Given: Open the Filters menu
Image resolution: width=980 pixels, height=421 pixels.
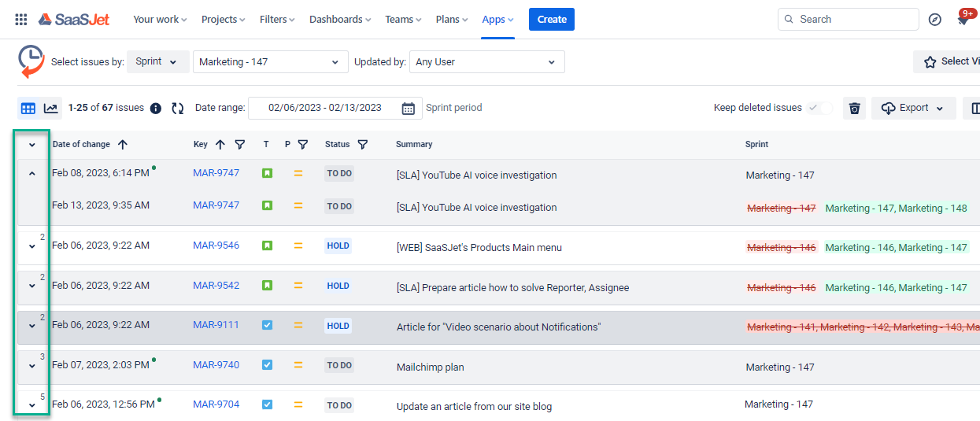Looking at the screenshot, I should 277,20.
